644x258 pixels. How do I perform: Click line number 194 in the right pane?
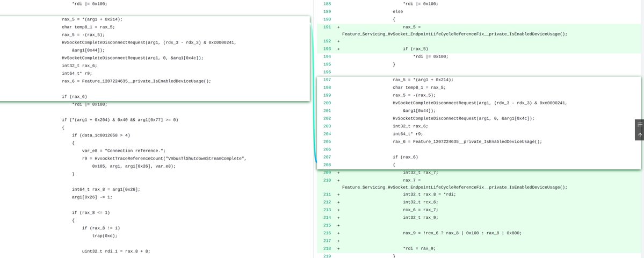coord(327,56)
